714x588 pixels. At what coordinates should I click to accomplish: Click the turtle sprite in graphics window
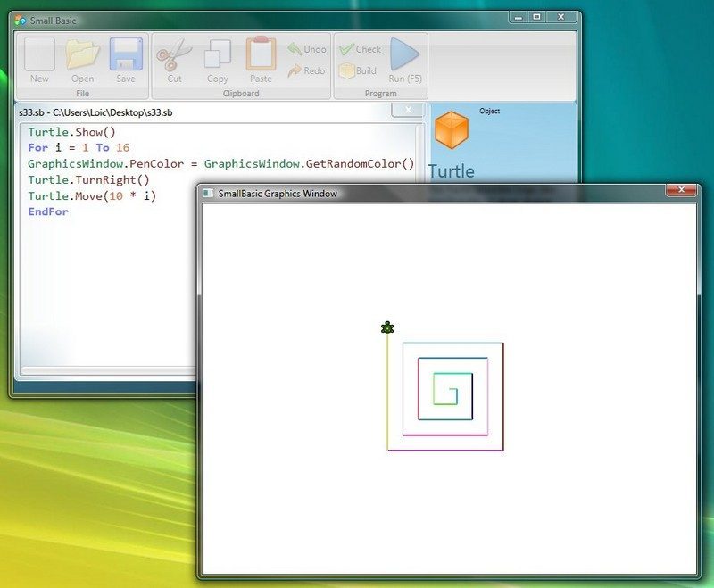coord(387,327)
